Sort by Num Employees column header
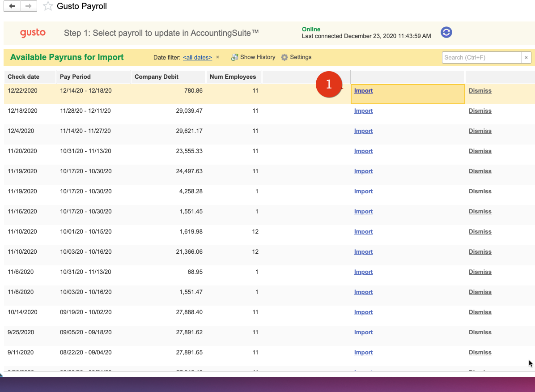 234,77
